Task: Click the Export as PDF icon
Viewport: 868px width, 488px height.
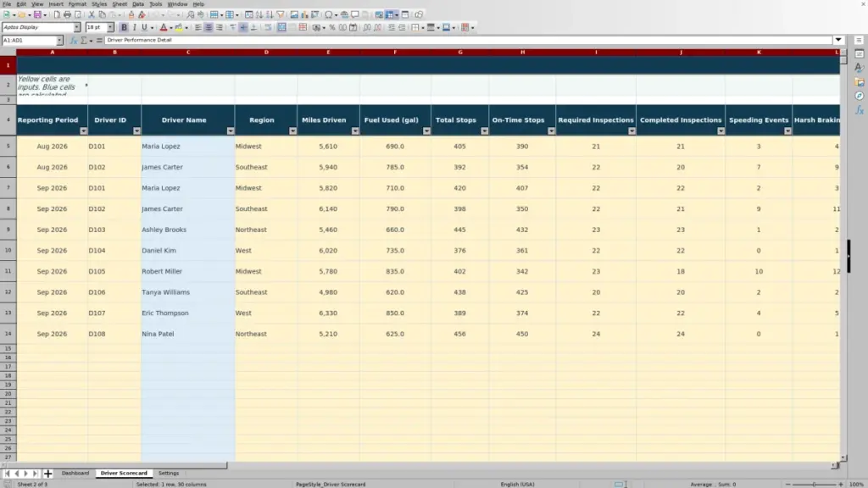Action: 57,14
